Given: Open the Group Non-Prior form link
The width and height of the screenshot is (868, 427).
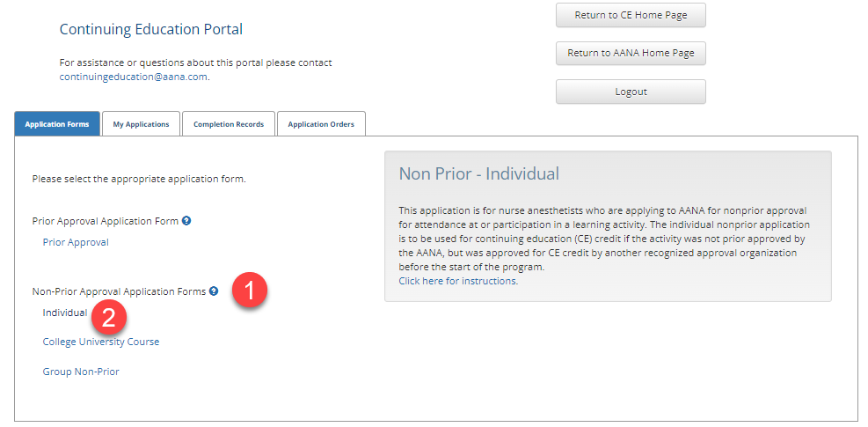Looking at the screenshot, I should [81, 372].
